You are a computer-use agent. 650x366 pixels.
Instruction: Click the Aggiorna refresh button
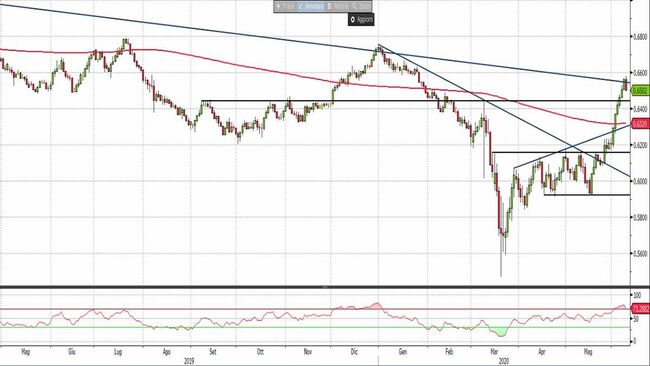(361, 19)
